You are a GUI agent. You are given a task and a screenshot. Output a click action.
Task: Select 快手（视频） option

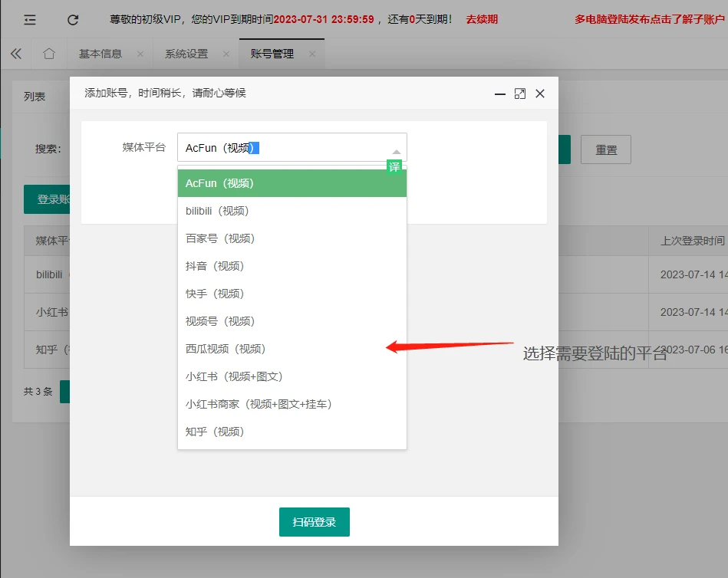(x=292, y=294)
